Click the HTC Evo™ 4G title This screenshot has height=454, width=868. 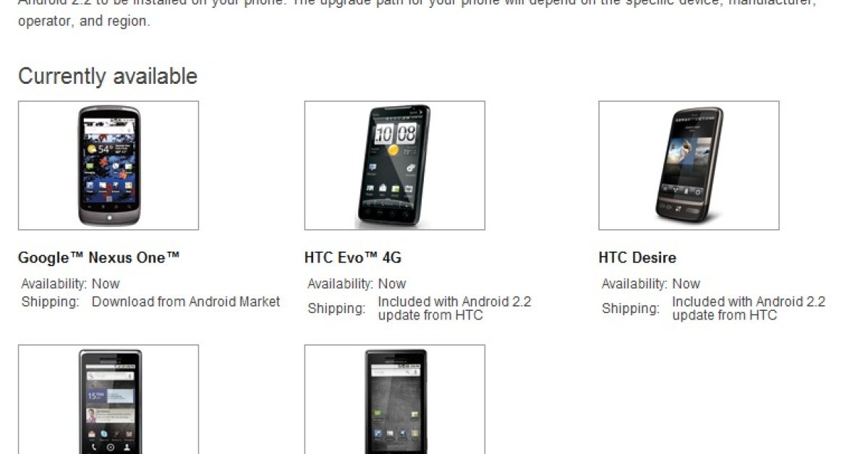353,257
